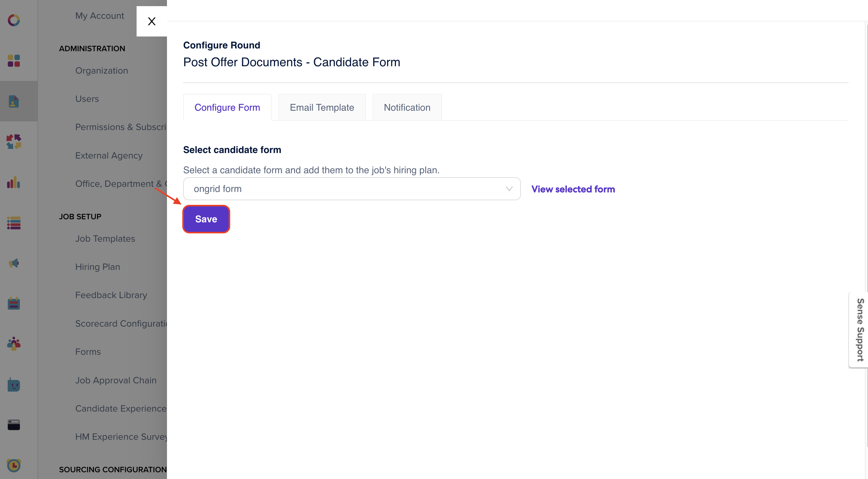Save the candidate form selection
Viewport: 868px width, 479px height.
click(x=206, y=219)
